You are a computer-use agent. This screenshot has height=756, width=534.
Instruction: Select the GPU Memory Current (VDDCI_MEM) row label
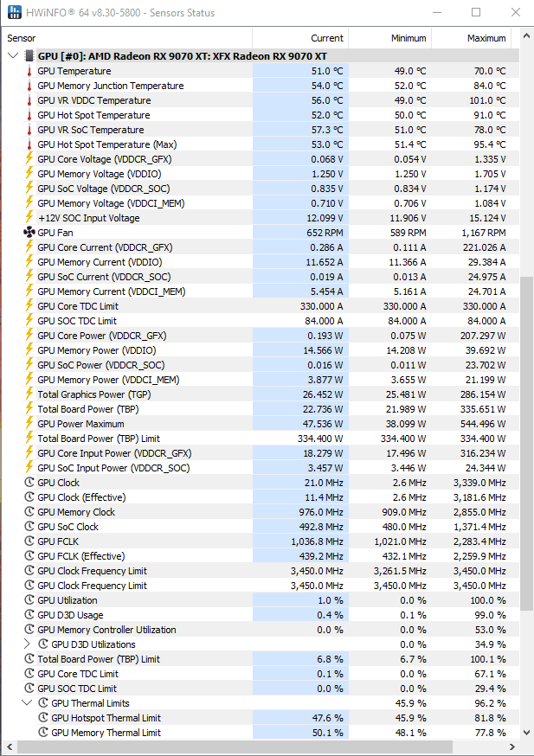coord(112,292)
